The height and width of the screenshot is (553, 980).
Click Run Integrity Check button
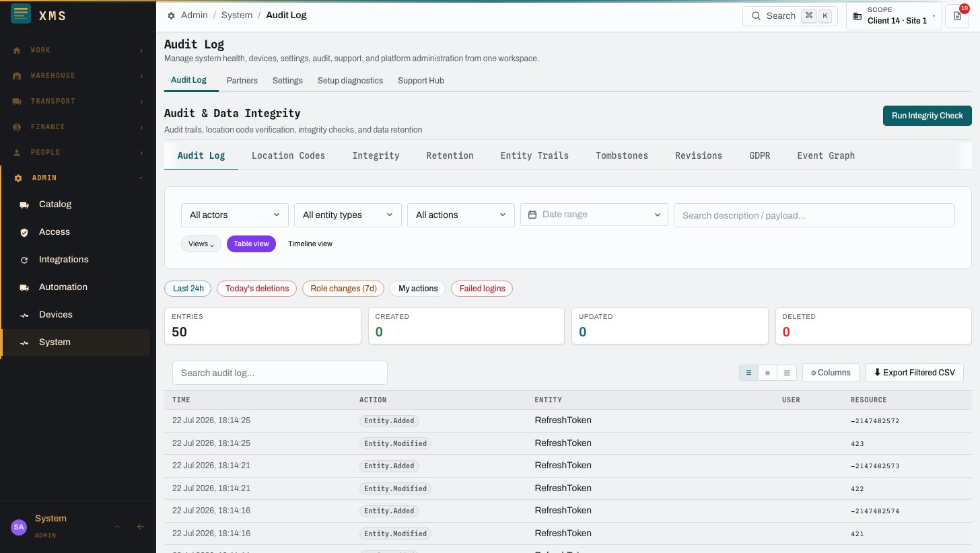928,116
